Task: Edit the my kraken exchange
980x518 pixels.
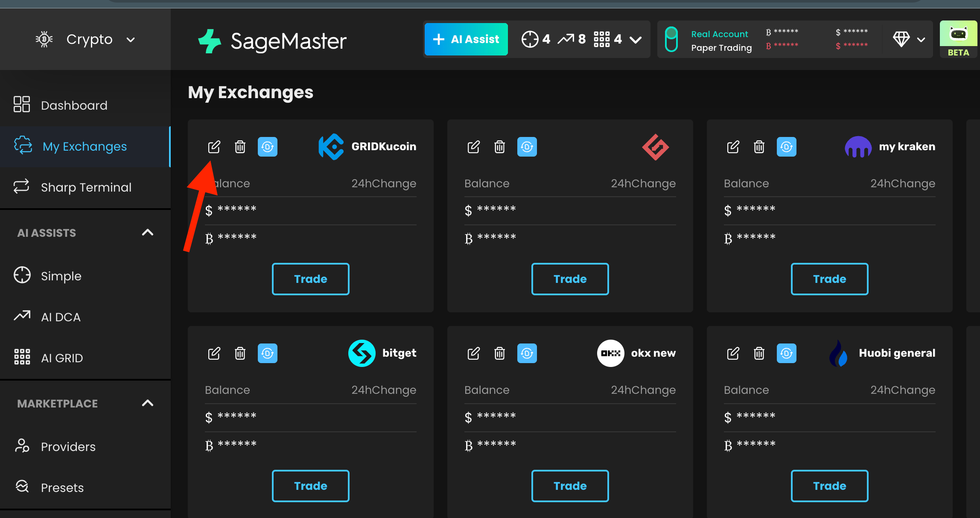Action: pyautogui.click(x=733, y=147)
